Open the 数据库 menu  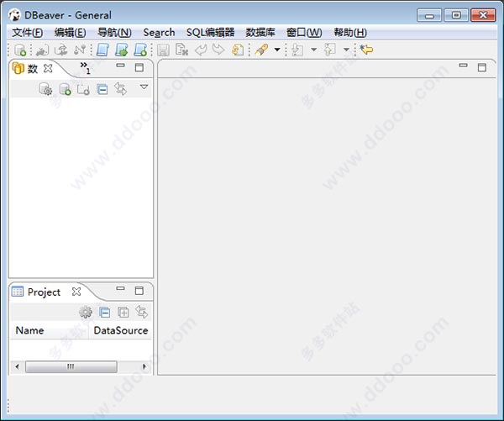(x=260, y=33)
